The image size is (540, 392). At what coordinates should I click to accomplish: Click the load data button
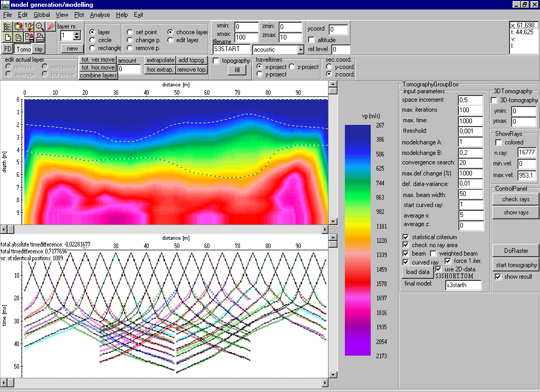tap(417, 272)
